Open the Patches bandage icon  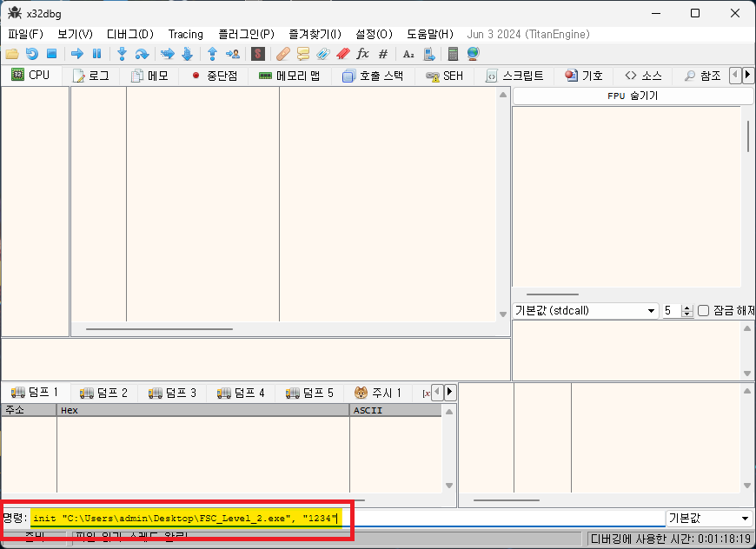click(x=283, y=54)
